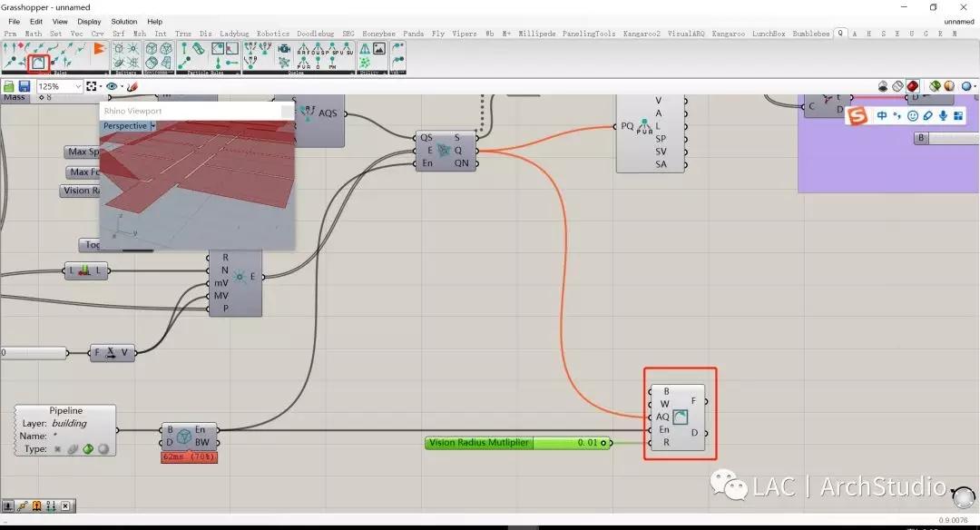The width and height of the screenshot is (980, 530).
Task: Click the AQS agent quelea settings component
Action: click(318, 115)
